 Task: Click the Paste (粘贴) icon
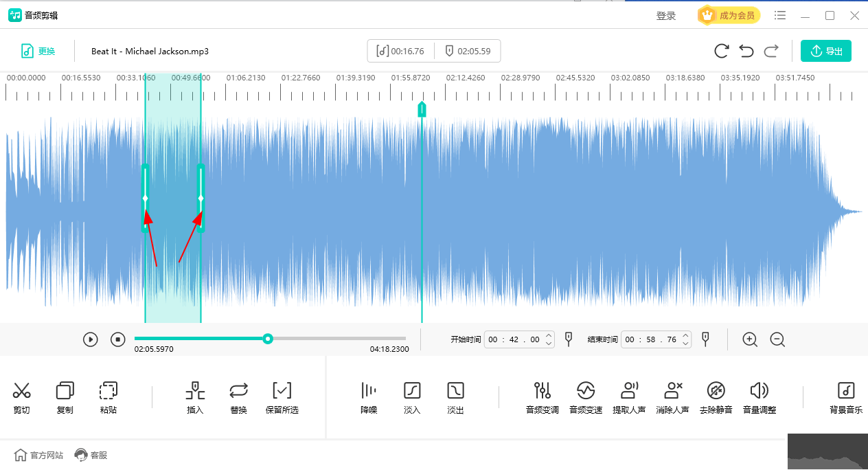click(x=108, y=392)
